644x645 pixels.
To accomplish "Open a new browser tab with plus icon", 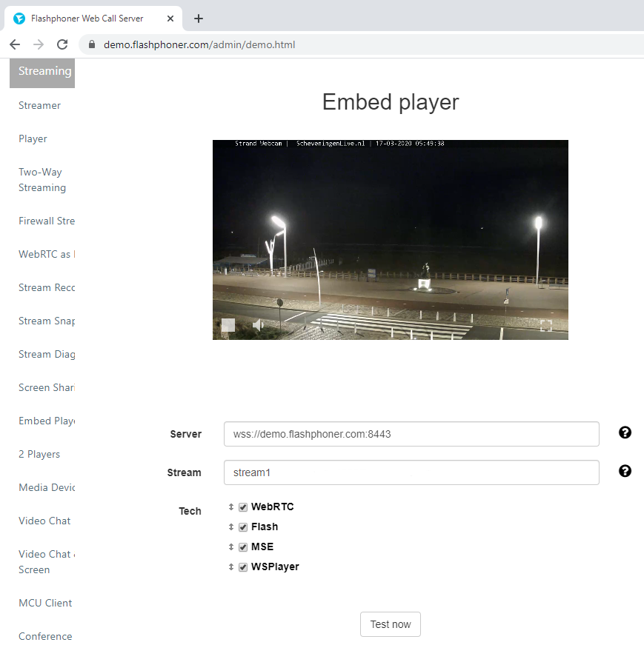I will point(199,19).
